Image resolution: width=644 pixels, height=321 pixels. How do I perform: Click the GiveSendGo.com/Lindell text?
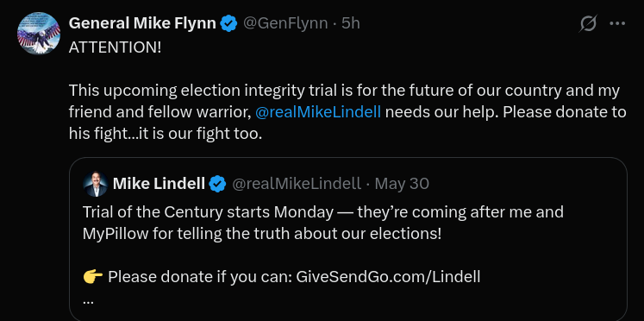click(x=388, y=277)
